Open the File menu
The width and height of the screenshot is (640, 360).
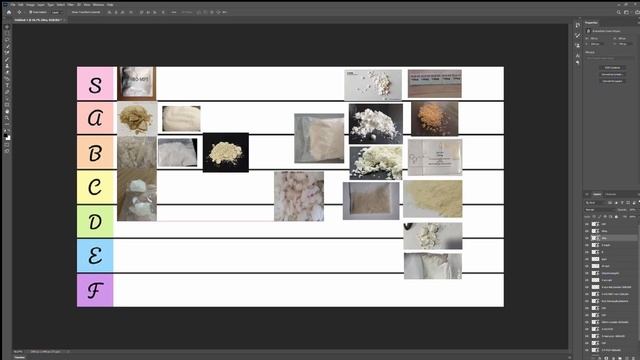(x=13, y=5)
